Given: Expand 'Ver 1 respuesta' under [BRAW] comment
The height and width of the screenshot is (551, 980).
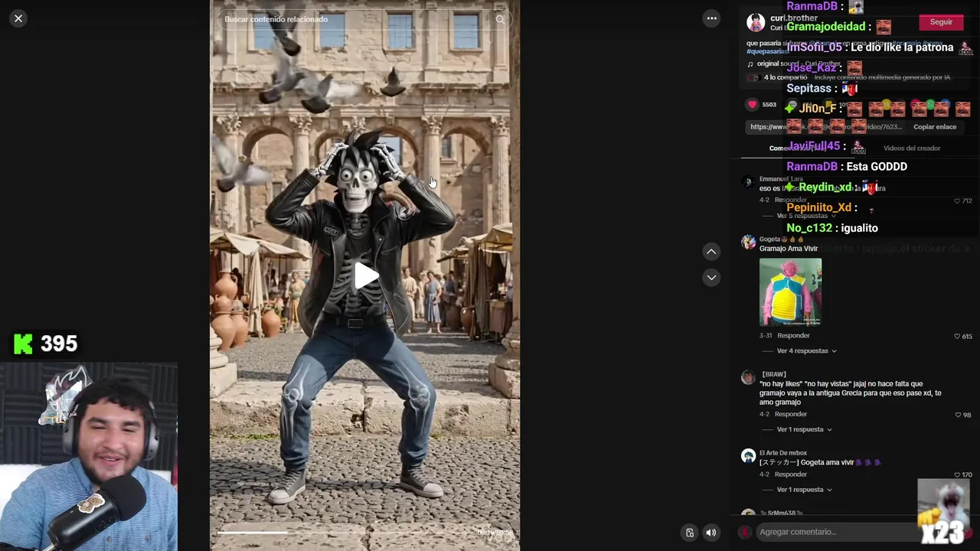Looking at the screenshot, I should pyautogui.click(x=804, y=430).
